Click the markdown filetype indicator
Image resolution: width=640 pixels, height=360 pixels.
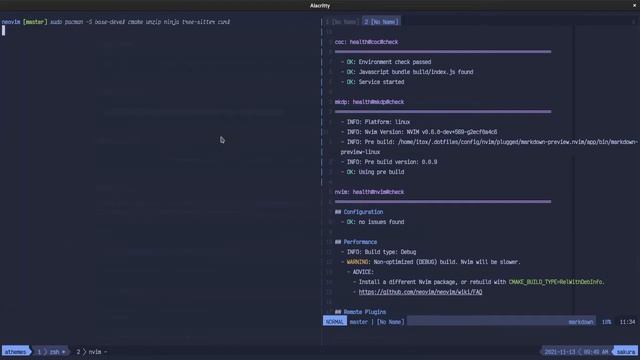coord(580,322)
